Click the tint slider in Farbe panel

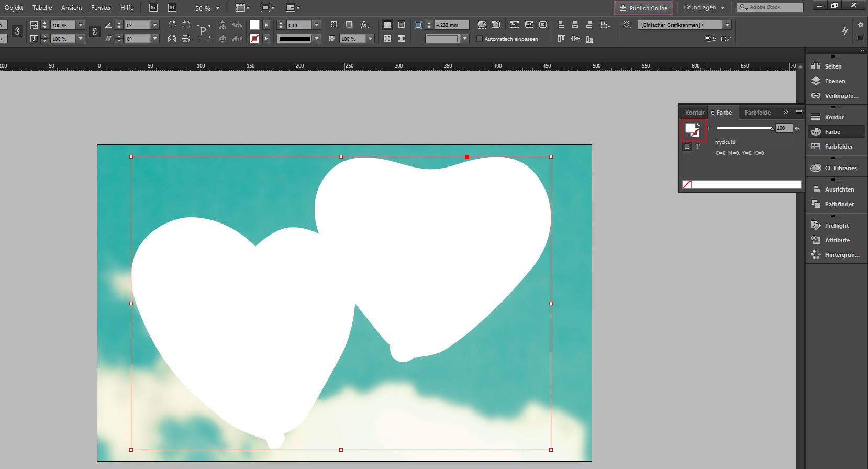coord(745,128)
